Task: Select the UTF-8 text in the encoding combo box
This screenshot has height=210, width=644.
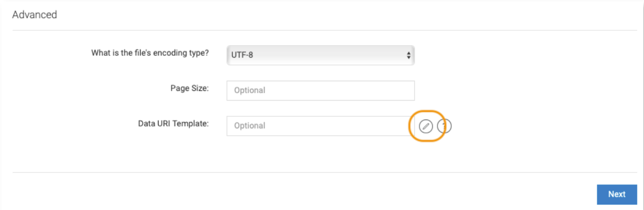Action: click(x=242, y=55)
